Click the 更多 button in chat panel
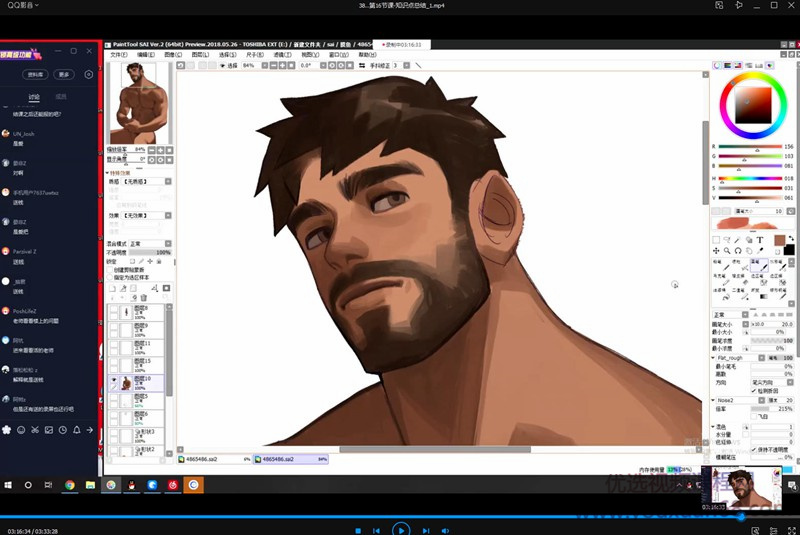 point(64,74)
